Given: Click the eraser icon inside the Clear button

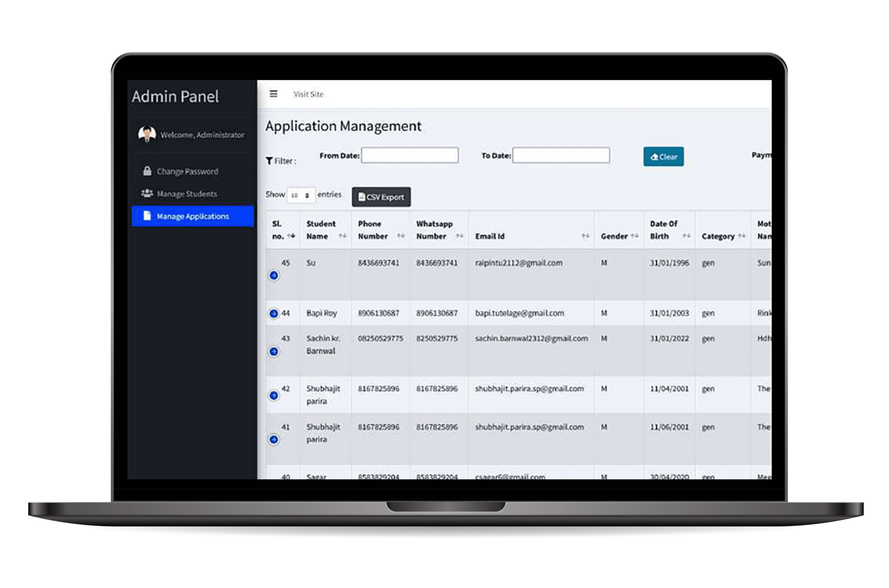Looking at the screenshot, I should point(654,157).
